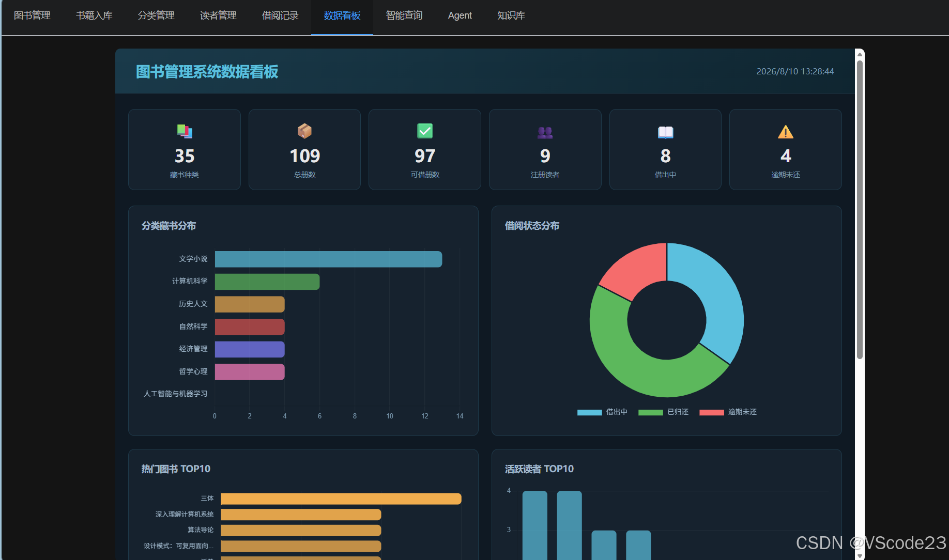This screenshot has width=949, height=560.
Task: Click the 逾期未还 label under 4
Action: coord(786,175)
